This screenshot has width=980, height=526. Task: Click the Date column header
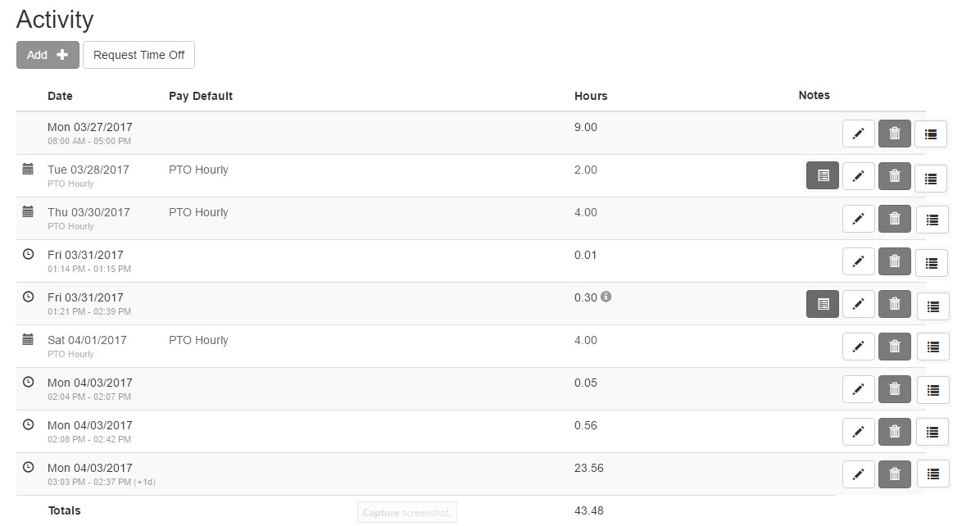tap(60, 96)
